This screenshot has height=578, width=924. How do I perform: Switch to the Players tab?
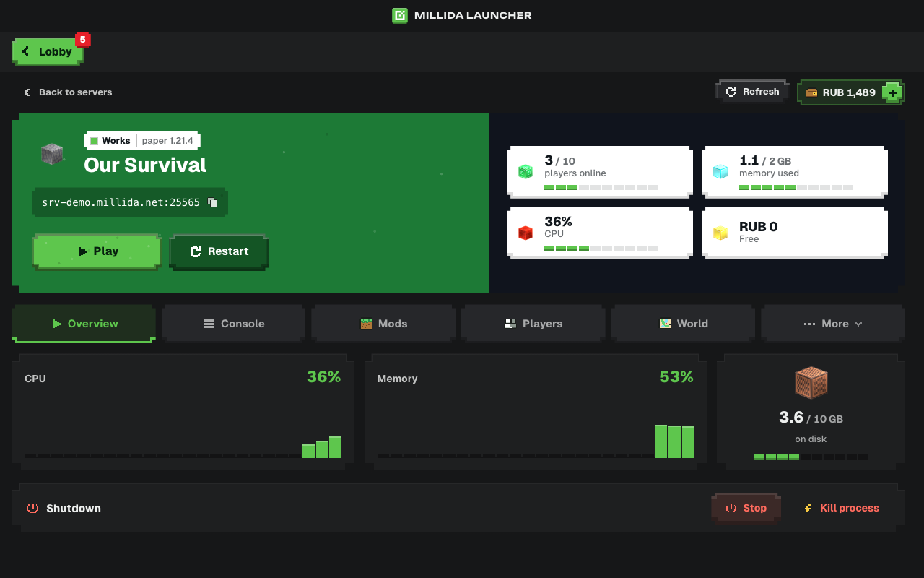533,323
